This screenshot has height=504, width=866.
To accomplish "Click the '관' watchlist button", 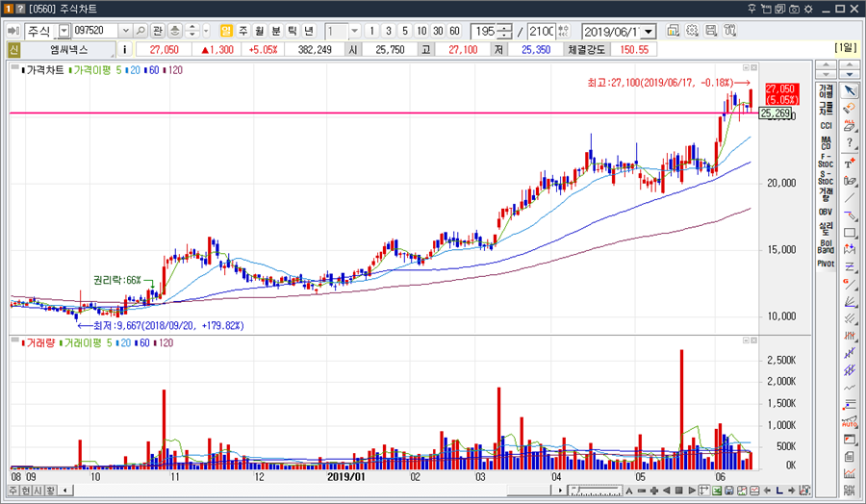I will pyautogui.click(x=158, y=31).
